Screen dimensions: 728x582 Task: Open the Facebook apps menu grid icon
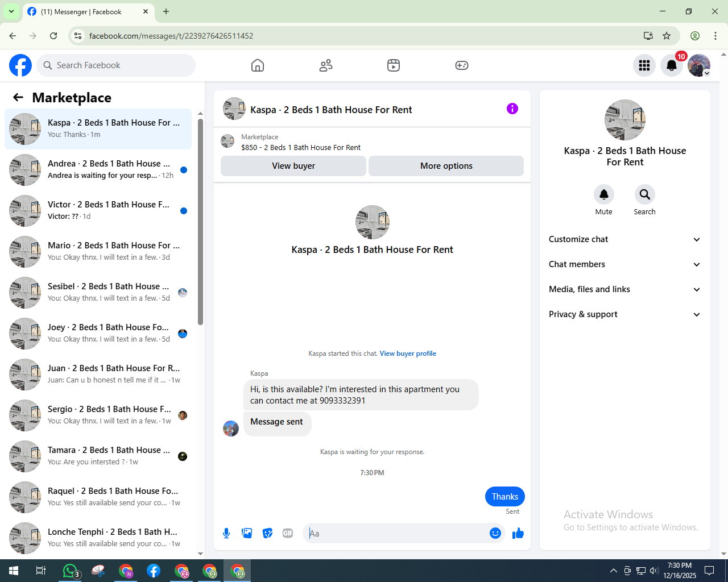tap(644, 65)
